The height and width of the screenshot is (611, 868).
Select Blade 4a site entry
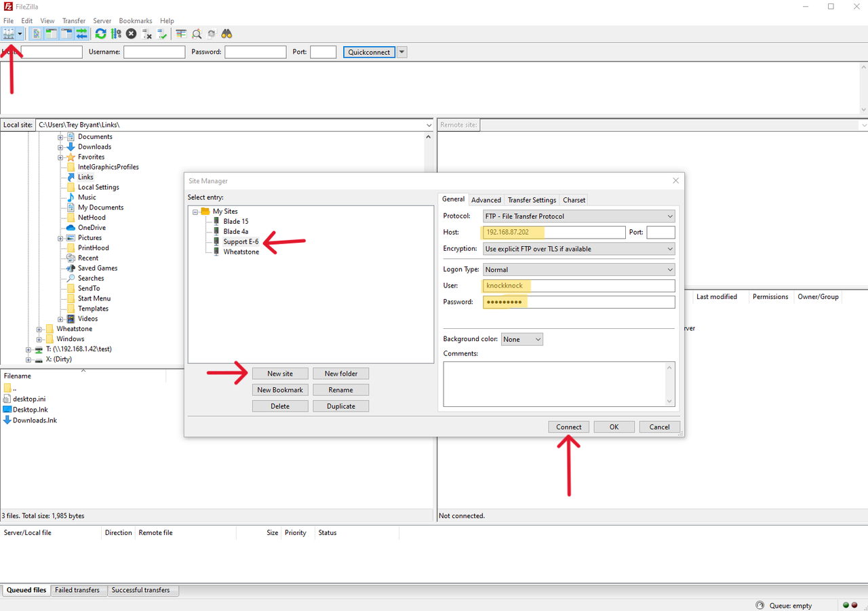coord(235,232)
